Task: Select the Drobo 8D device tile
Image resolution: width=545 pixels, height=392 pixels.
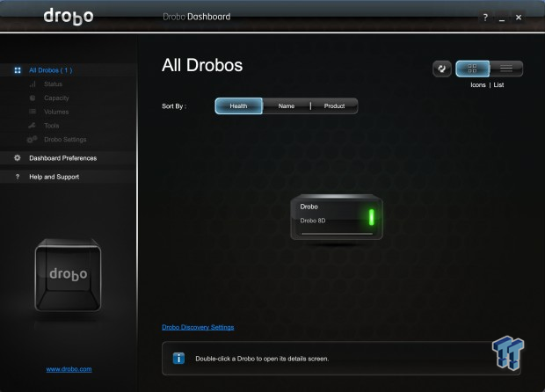Action: pos(337,218)
